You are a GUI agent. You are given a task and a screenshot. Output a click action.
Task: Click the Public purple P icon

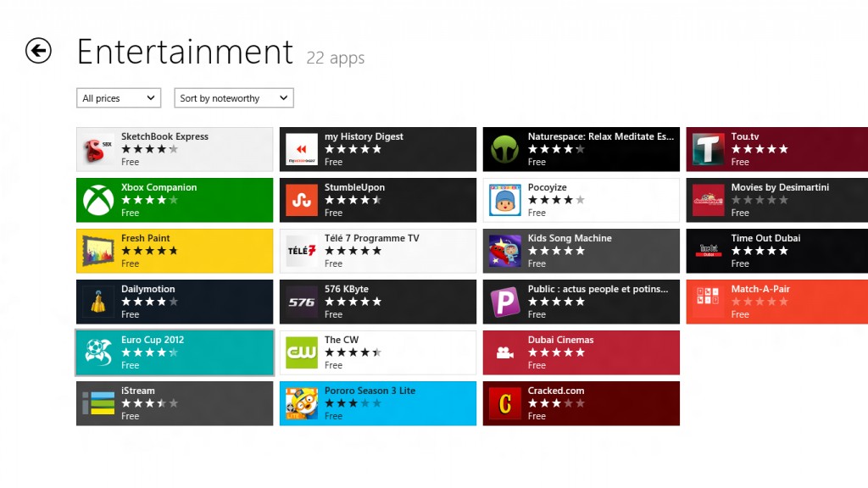click(505, 302)
